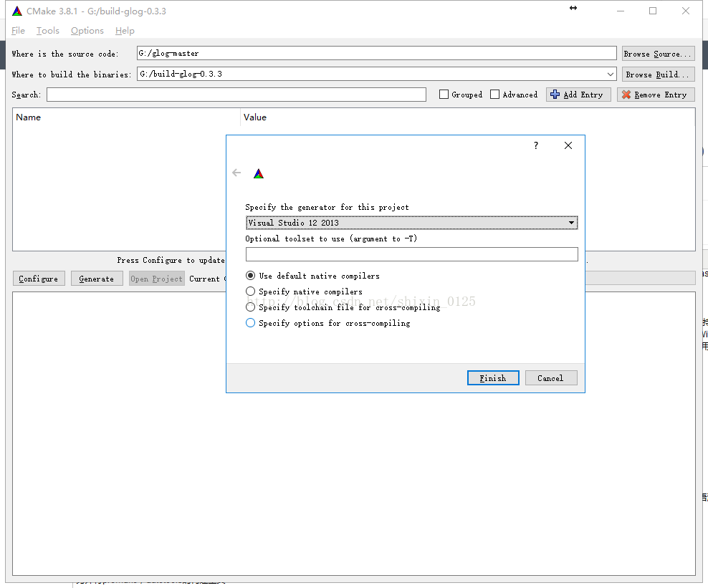Open the Visual Studio 12 2013 generator dropdown
Viewport: 708px width, 588px height.
(412, 223)
